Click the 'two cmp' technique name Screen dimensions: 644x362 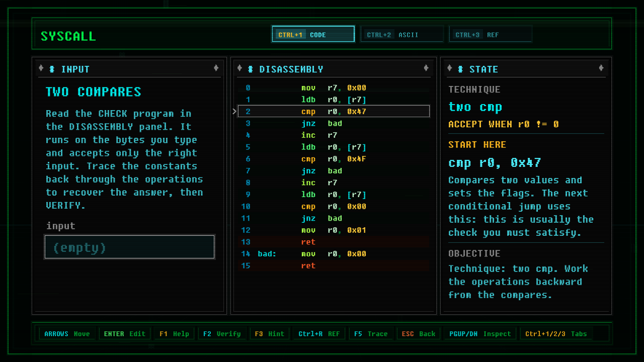coord(475,107)
